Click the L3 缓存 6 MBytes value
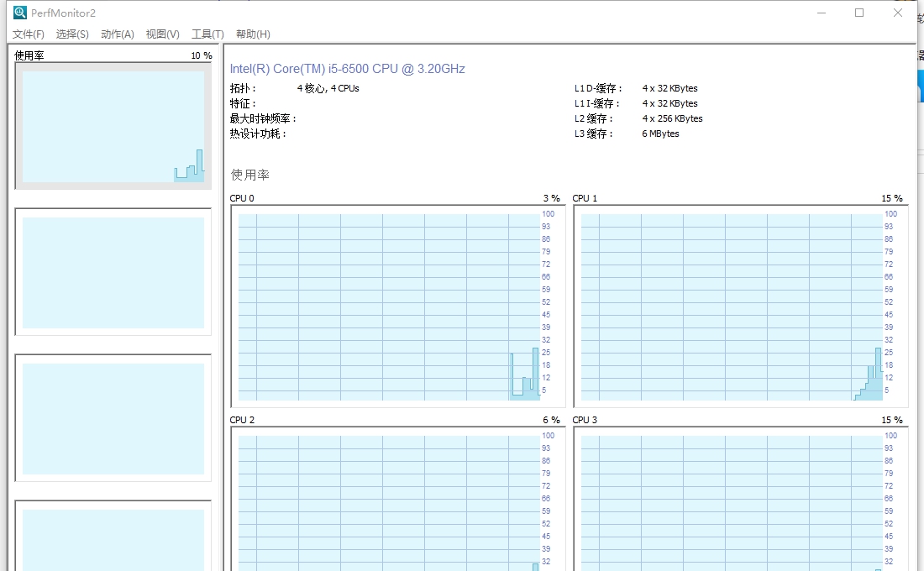The width and height of the screenshot is (924, 571). point(661,134)
